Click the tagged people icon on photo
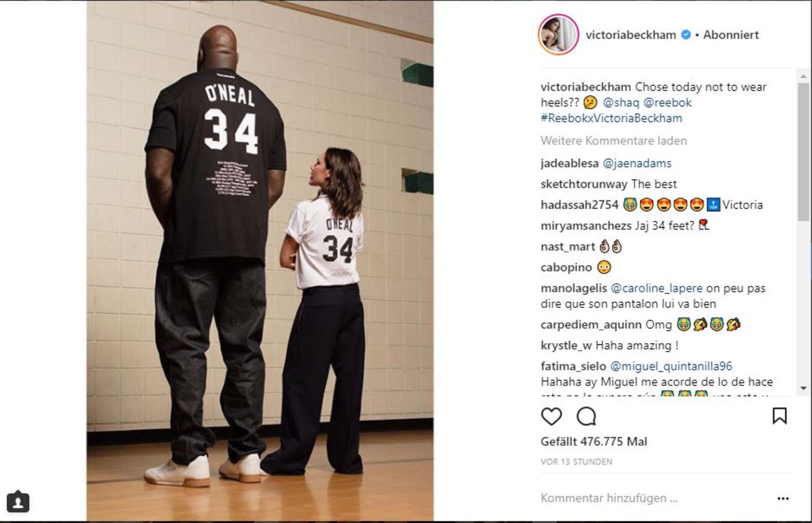 [x=18, y=502]
